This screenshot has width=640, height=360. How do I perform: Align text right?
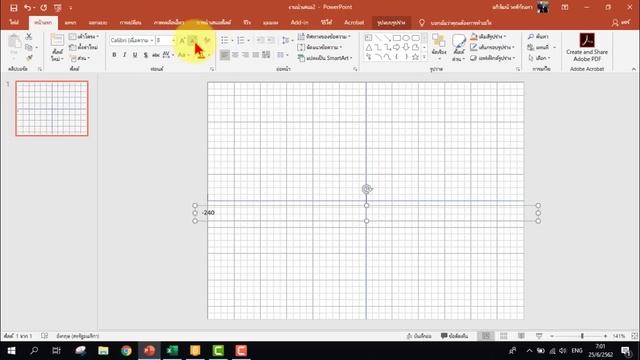click(x=245, y=55)
